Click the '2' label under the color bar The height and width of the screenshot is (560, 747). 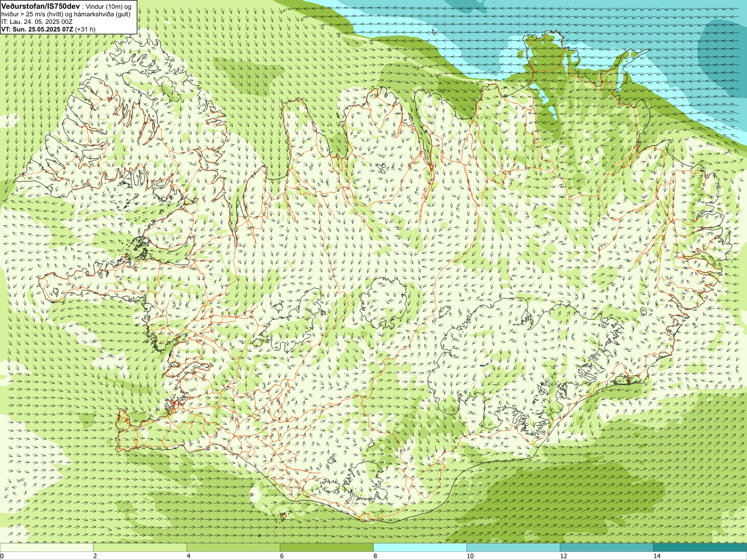(x=95, y=556)
